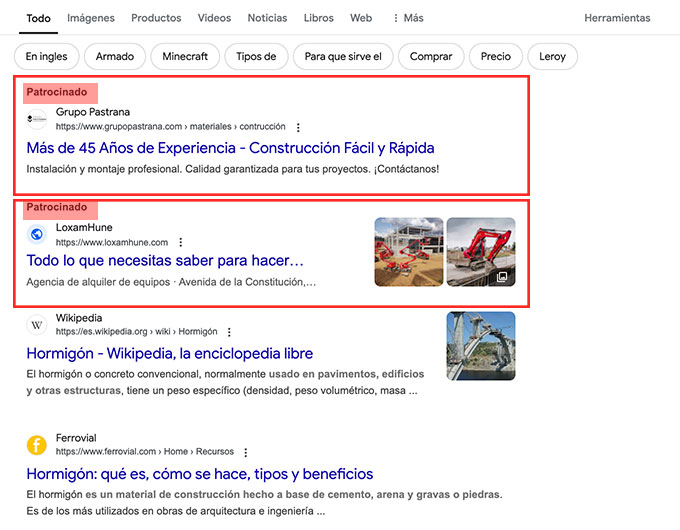Open Wikipedia bridge arch thumbnail
Screen dimensions: 680x530
pos(481,346)
